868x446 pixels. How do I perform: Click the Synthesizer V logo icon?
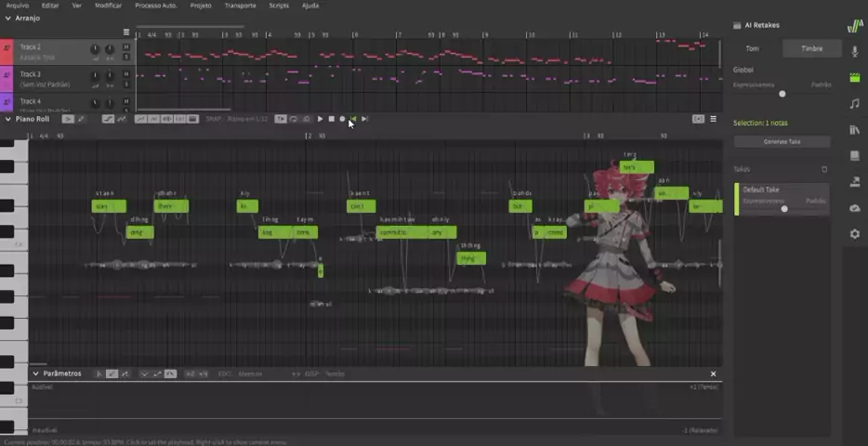point(855,25)
